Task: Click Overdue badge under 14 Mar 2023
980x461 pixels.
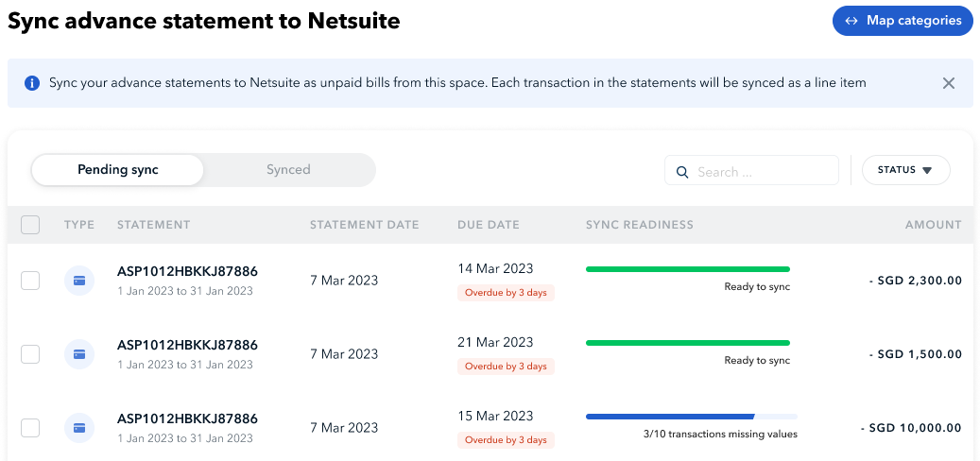Action: pyautogui.click(x=506, y=293)
